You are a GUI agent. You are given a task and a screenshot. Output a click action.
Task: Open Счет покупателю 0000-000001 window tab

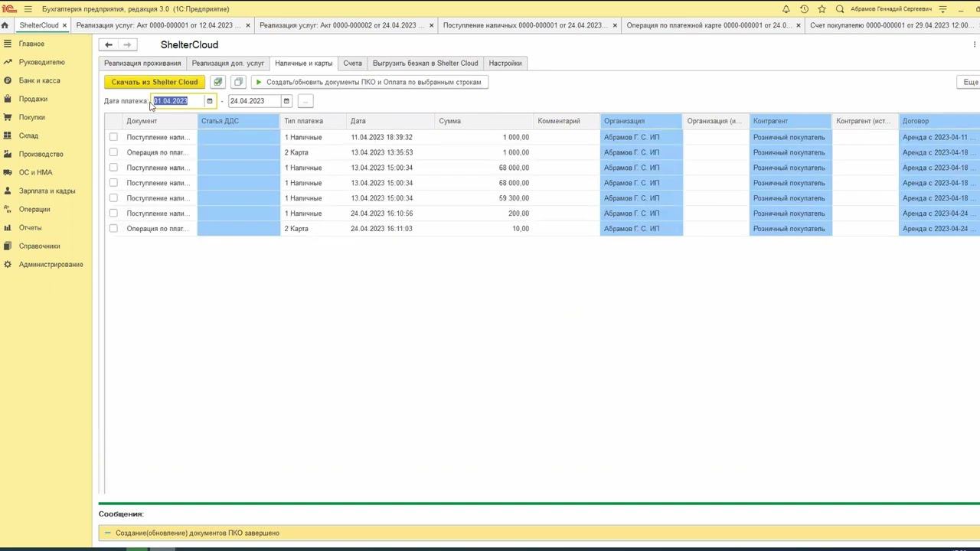click(x=892, y=25)
